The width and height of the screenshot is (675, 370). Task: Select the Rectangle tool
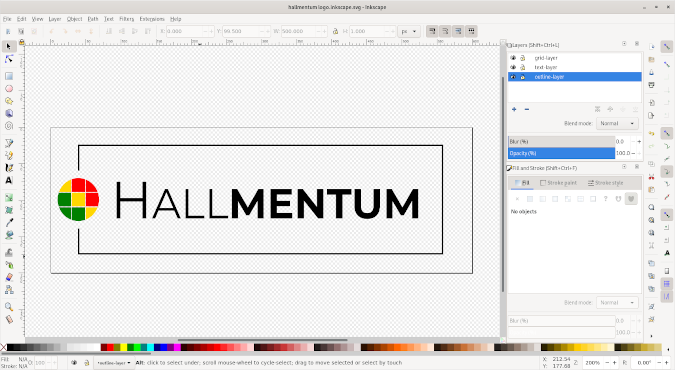[x=9, y=76]
